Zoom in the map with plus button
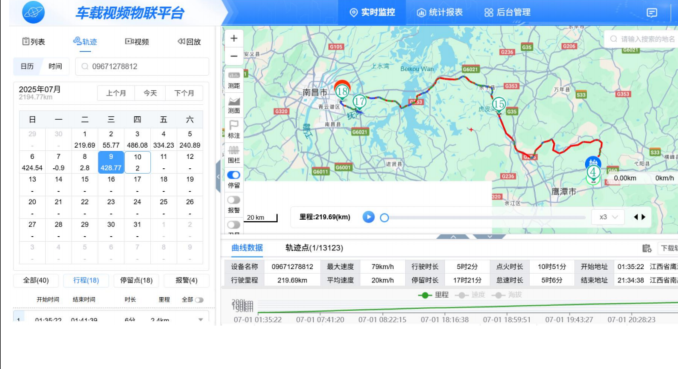 233,39
